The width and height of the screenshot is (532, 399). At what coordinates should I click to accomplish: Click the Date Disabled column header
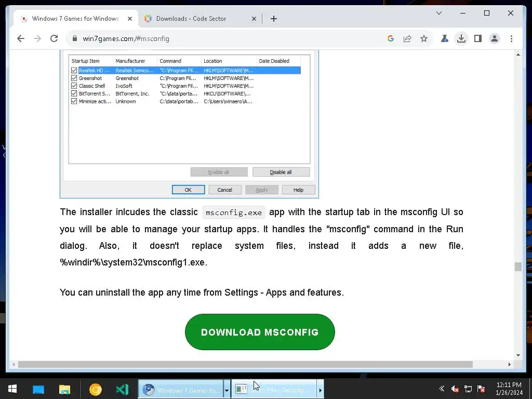[x=278, y=61]
